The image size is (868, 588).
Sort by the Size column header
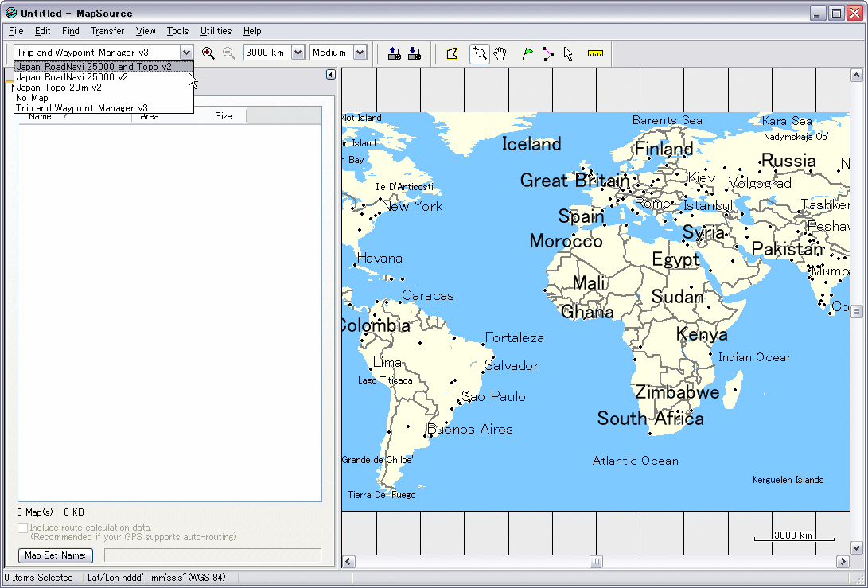222,116
